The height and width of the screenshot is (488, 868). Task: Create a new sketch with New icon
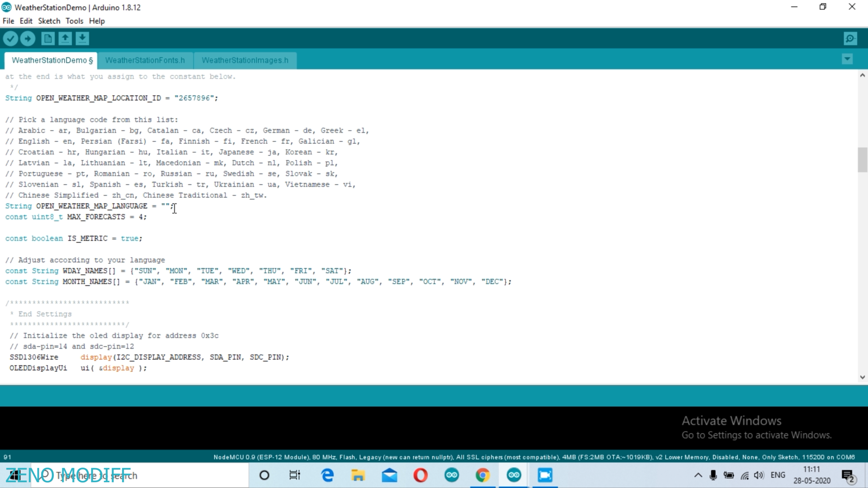click(47, 38)
